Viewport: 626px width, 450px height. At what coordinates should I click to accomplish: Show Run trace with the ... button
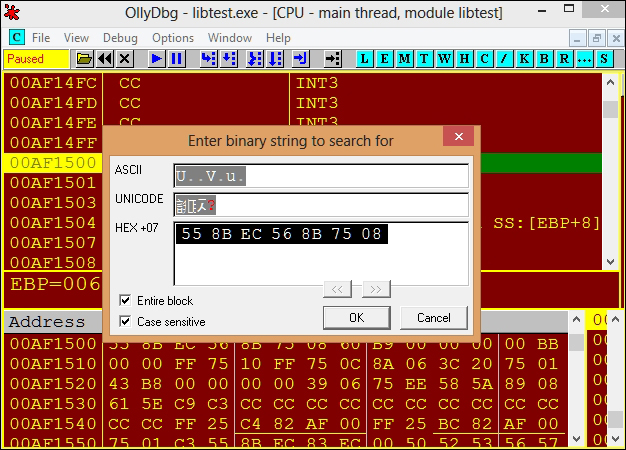point(584,59)
